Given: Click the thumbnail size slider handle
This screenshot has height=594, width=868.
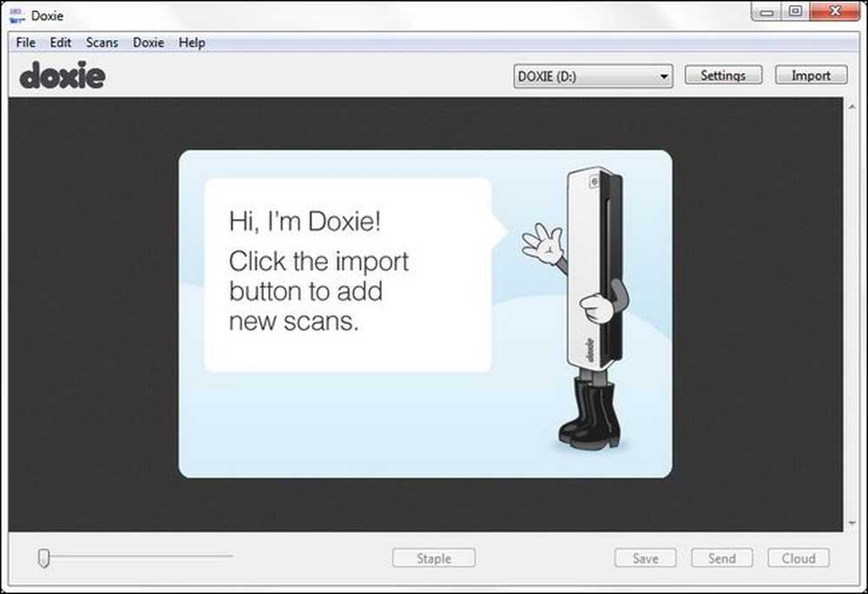Looking at the screenshot, I should [43, 558].
